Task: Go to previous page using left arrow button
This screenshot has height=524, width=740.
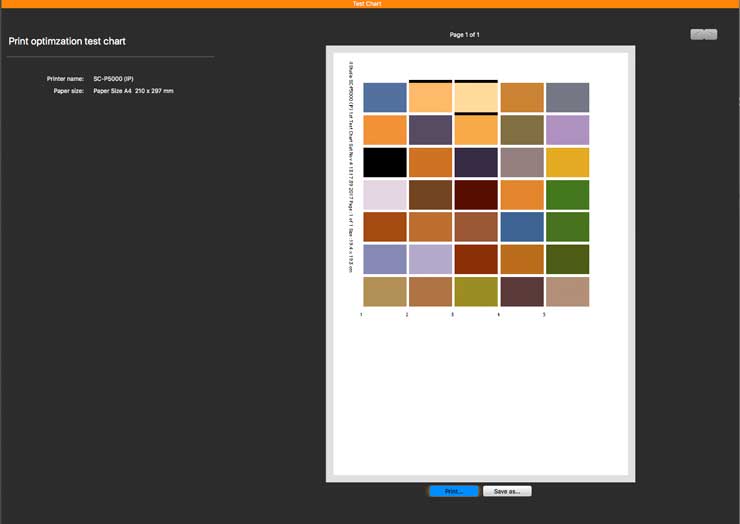Action: 697,34
